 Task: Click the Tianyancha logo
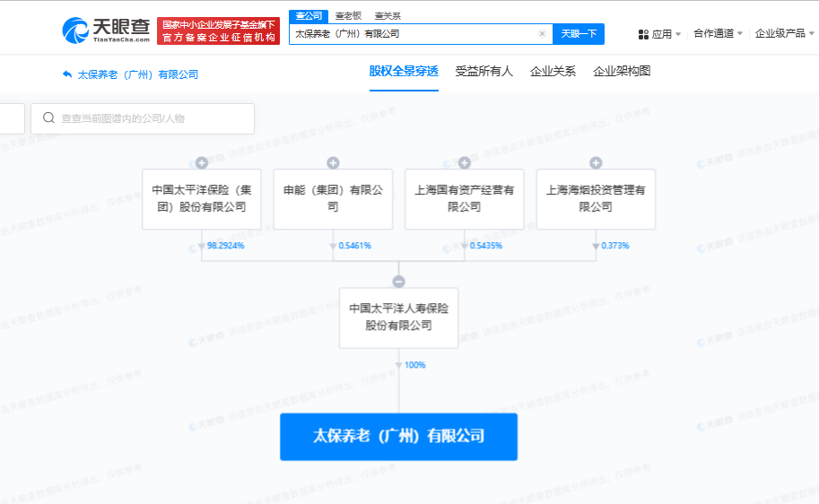tap(106, 30)
